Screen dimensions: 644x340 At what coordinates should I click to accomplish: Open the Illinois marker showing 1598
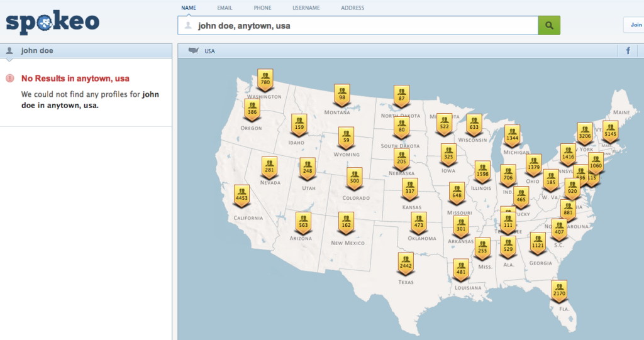click(482, 172)
